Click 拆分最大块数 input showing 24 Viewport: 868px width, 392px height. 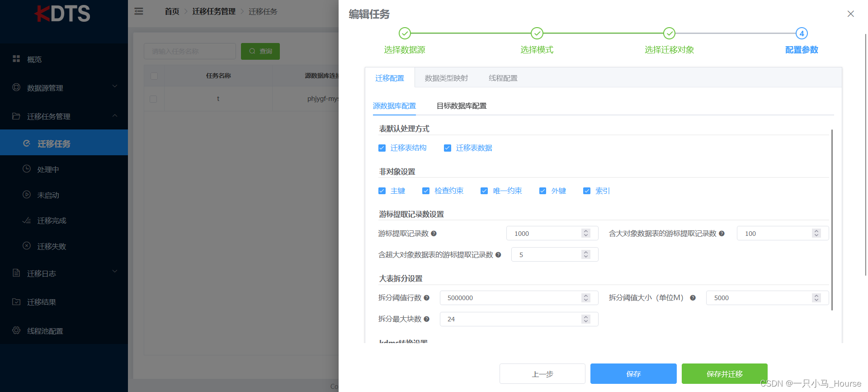pyautogui.click(x=519, y=319)
